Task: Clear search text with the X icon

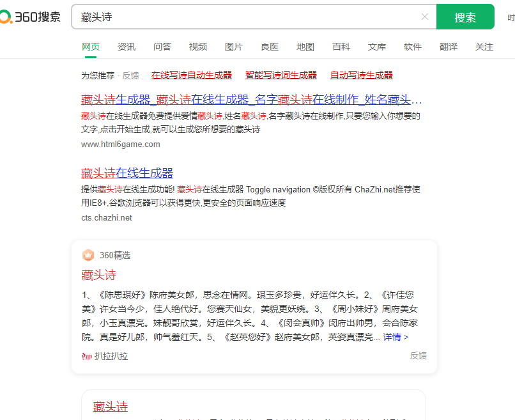Action: (425, 17)
